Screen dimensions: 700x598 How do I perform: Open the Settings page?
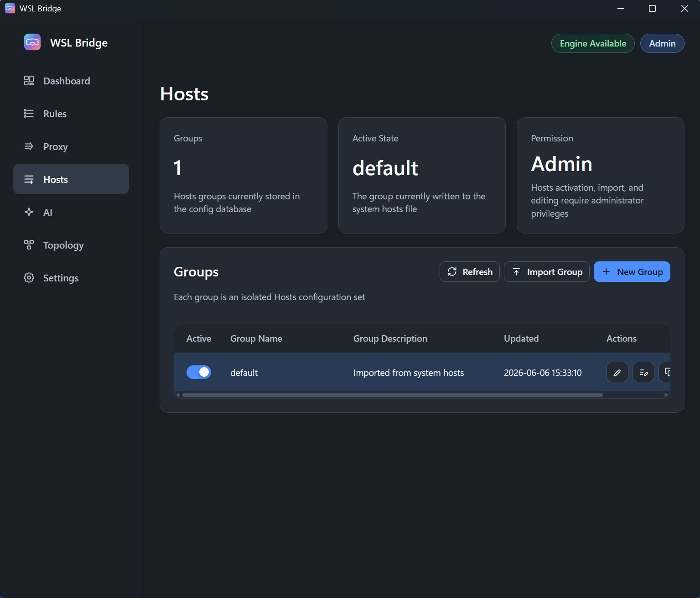(x=71, y=278)
